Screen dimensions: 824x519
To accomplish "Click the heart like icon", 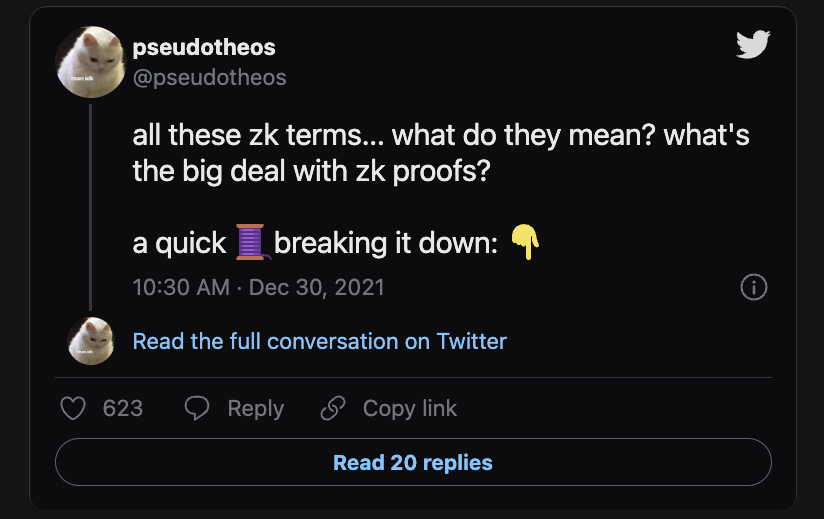I will [x=73, y=408].
